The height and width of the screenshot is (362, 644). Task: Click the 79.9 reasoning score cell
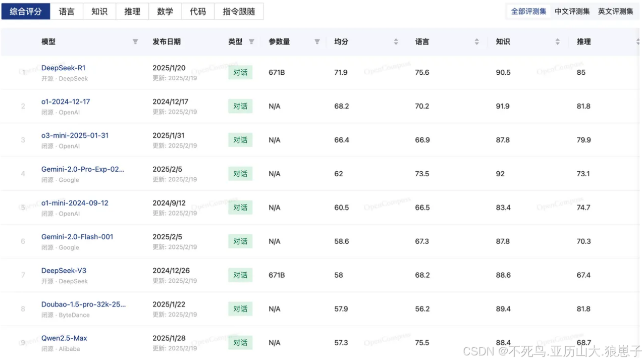coord(584,140)
